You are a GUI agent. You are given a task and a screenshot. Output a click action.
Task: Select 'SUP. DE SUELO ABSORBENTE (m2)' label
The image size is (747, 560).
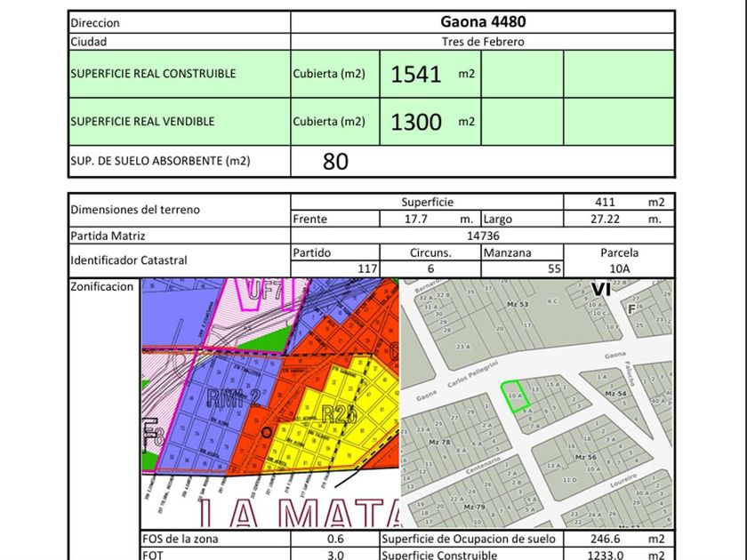click(x=160, y=161)
